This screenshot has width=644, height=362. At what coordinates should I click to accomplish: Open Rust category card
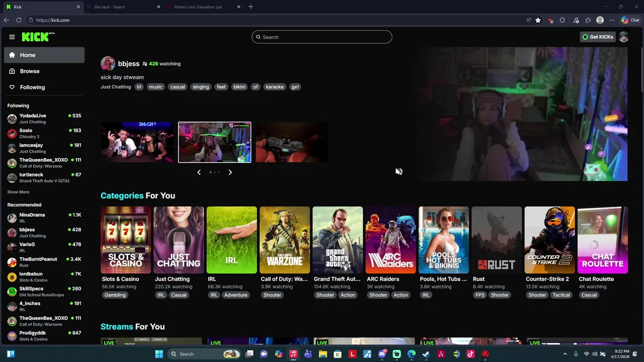(x=497, y=240)
